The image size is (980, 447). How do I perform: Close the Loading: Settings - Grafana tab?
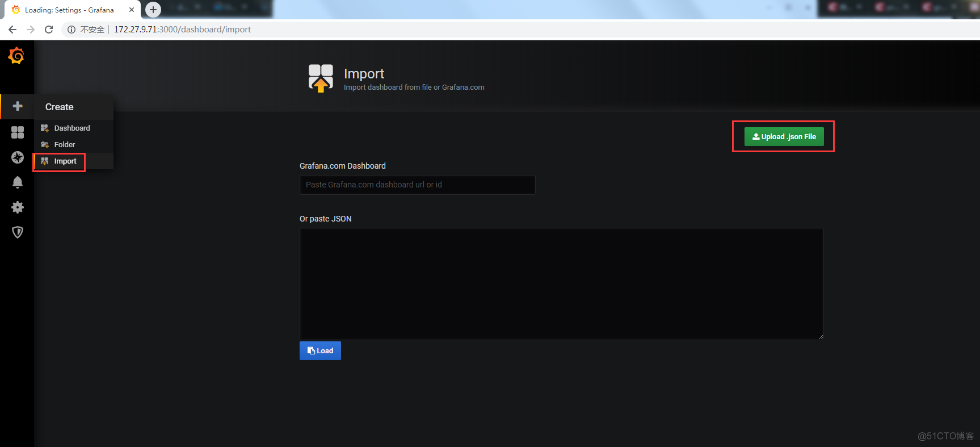[132, 10]
